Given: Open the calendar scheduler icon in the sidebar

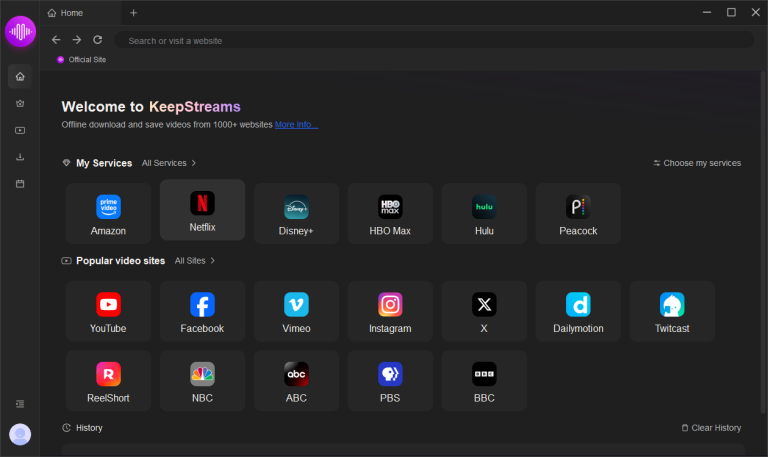Looking at the screenshot, I should tap(20, 184).
